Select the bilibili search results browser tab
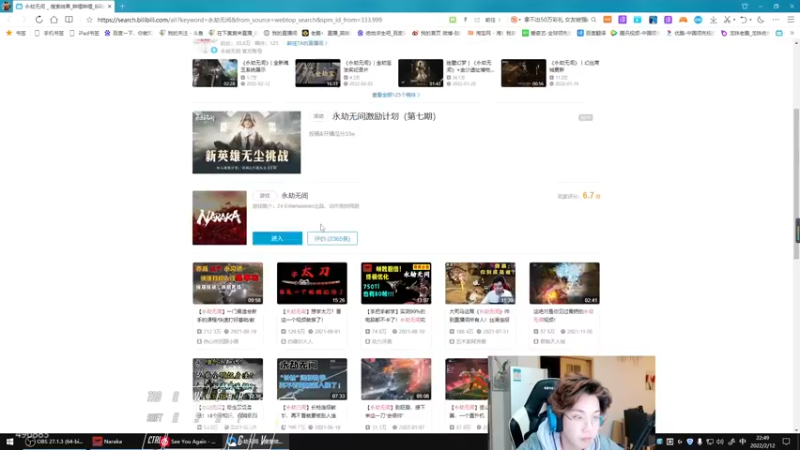Image resolution: width=800 pixels, height=450 pixels. (64, 6)
